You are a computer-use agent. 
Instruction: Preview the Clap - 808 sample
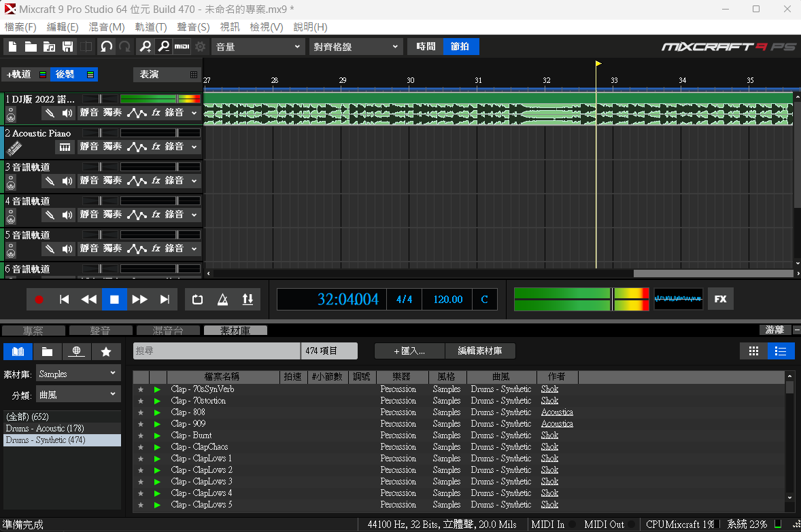pyautogui.click(x=158, y=412)
